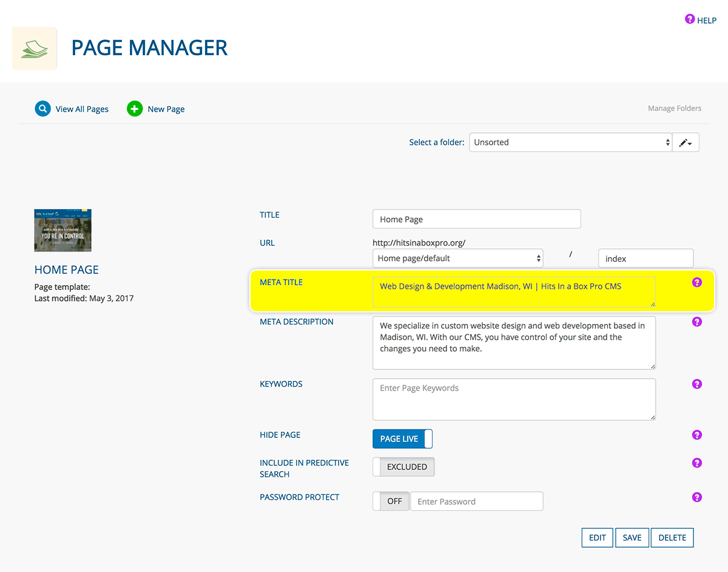Click into the Meta Description text area

click(x=514, y=343)
